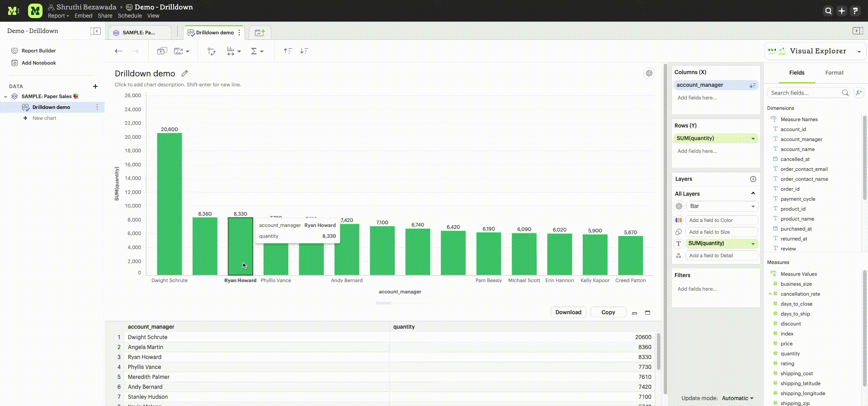The image size is (868, 406).
Task: Open layer settings gear icon next to Bar
Action: pos(679,206)
